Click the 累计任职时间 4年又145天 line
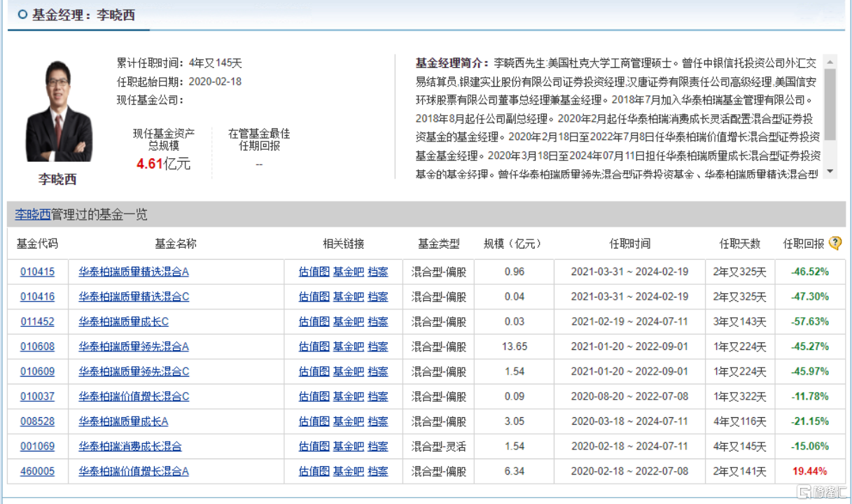The width and height of the screenshot is (852, 504). 179,63
